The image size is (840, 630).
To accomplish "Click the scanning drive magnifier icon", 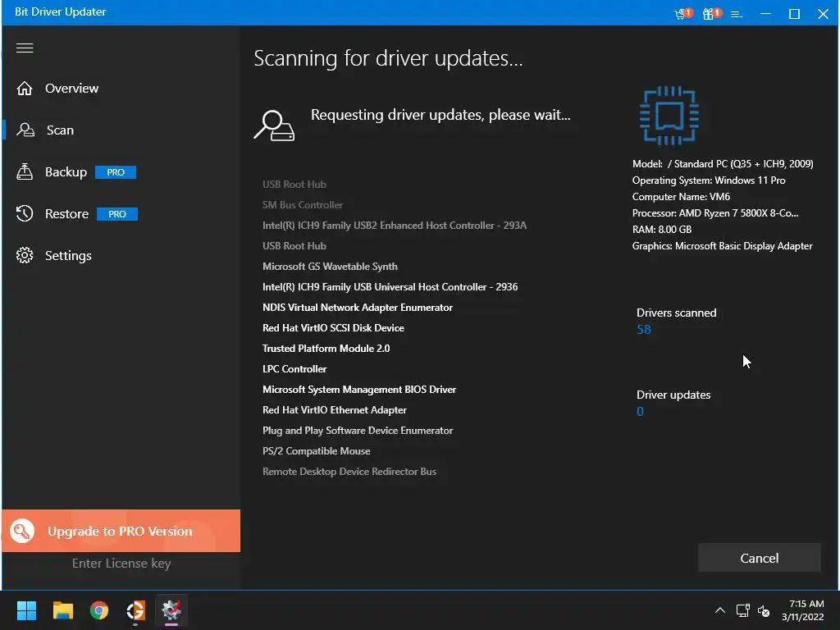I will click(x=274, y=126).
